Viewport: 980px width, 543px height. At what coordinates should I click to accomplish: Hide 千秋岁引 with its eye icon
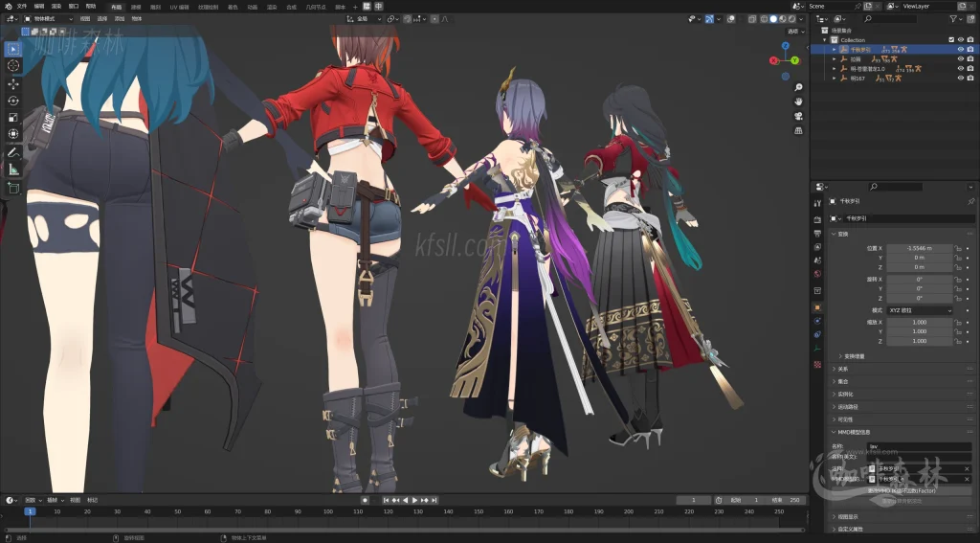coord(961,50)
